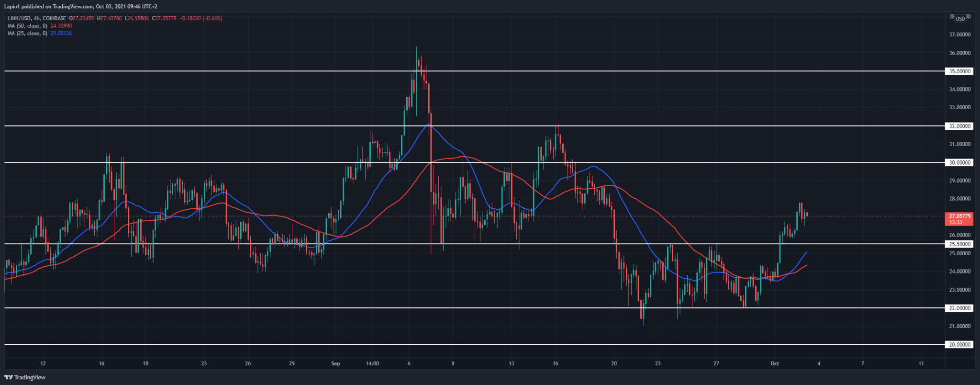Select the LINK/USD, 4h, COINBASE symbol title
This screenshot has width=980, height=385.
(37, 18)
